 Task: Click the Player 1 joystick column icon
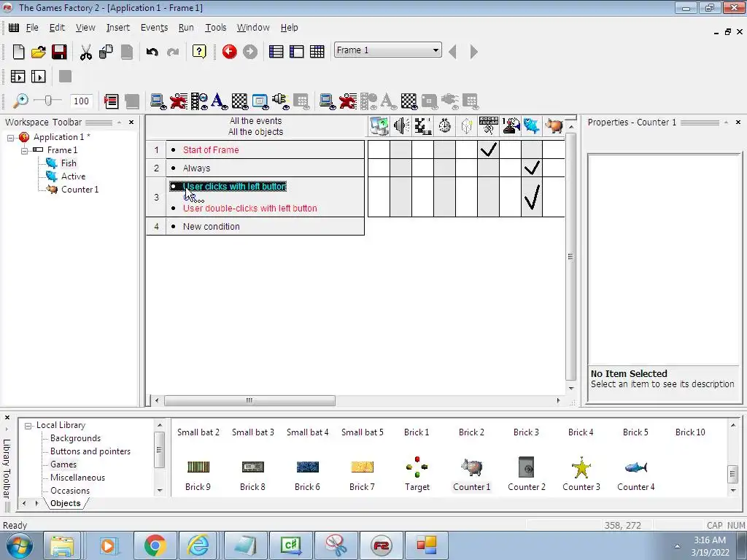tap(510, 126)
